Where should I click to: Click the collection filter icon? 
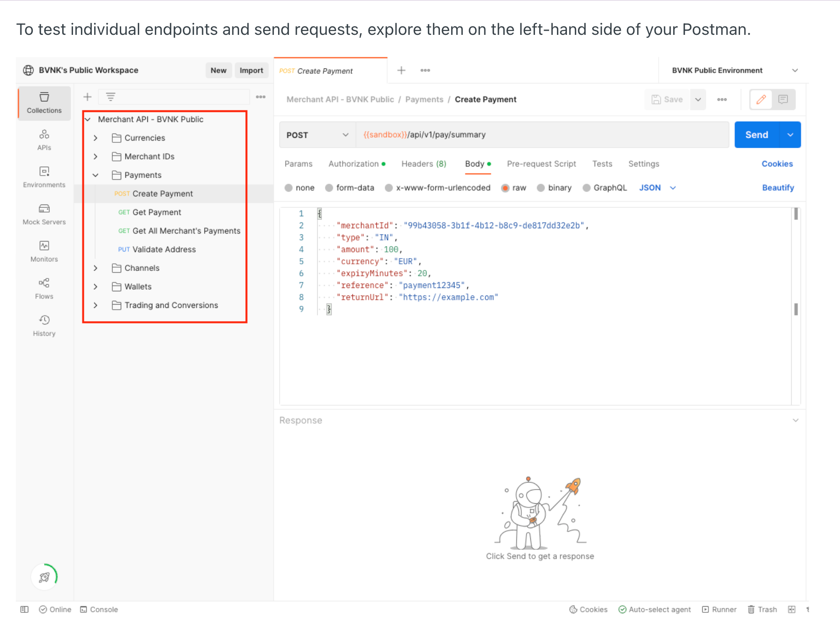[110, 97]
